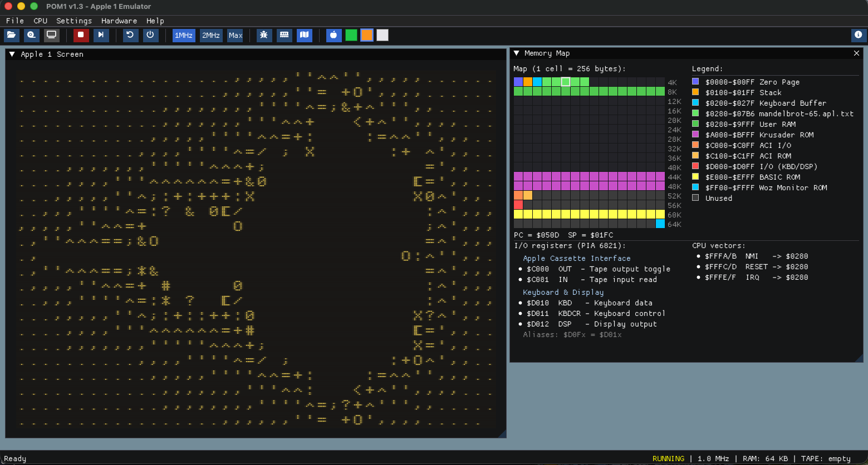Screen dimensions: 868x465
Task: Stop emulation with the red stop button
Action: point(81,35)
